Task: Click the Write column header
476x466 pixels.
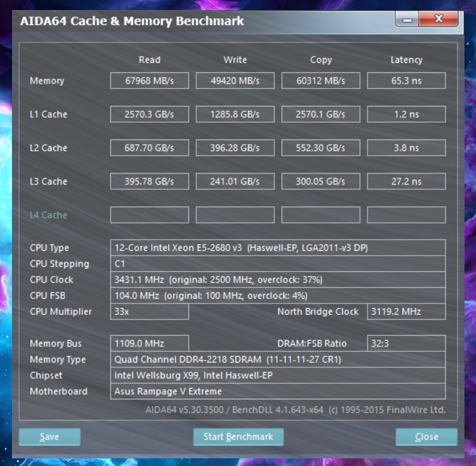Action: [235, 60]
